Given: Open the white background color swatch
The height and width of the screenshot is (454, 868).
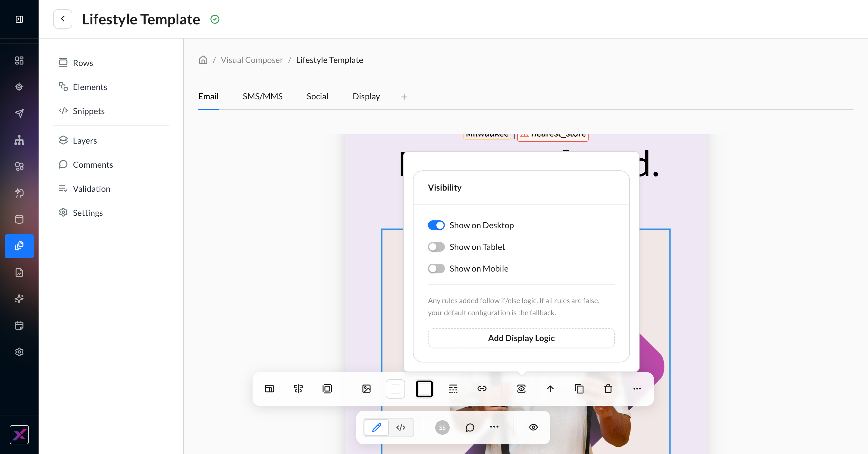Looking at the screenshot, I should click(395, 389).
